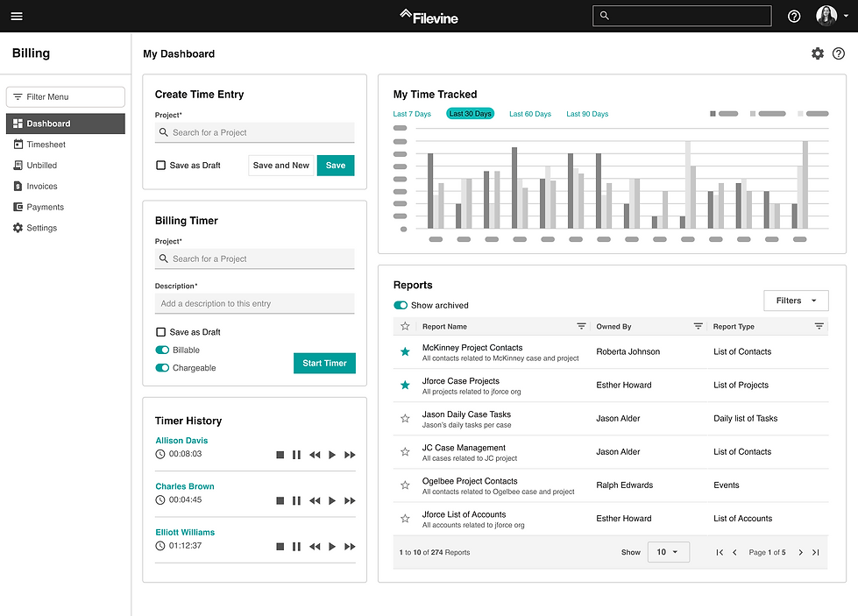Click the star column header icon

click(x=405, y=326)
